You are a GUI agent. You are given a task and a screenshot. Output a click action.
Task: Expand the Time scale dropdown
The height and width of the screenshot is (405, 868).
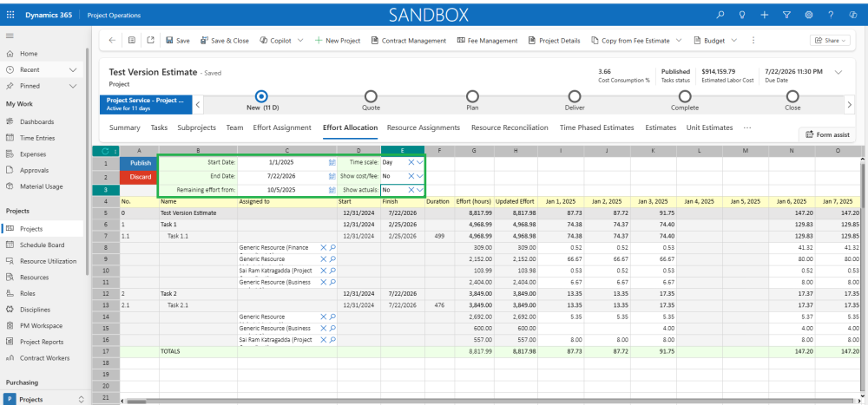pyautogui.click(x=421, y=162)
